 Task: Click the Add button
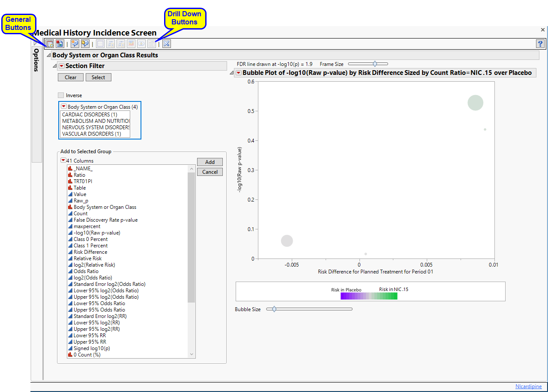click(x=210, y=162)
